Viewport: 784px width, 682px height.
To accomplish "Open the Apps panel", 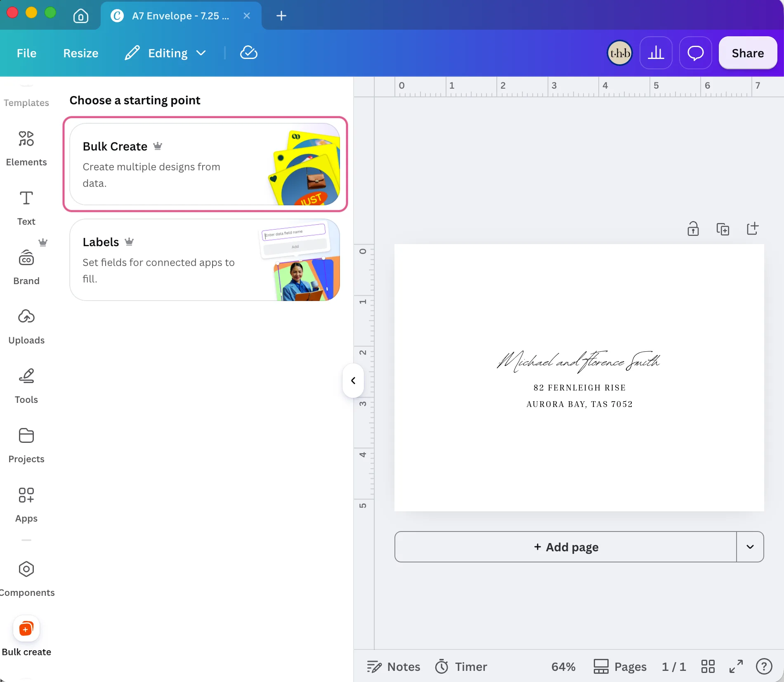I will (26, 505).
